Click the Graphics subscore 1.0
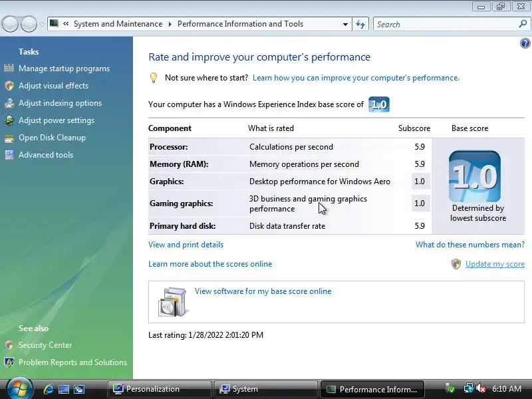This screenshot has width=532, height=399. coord(420,182)
